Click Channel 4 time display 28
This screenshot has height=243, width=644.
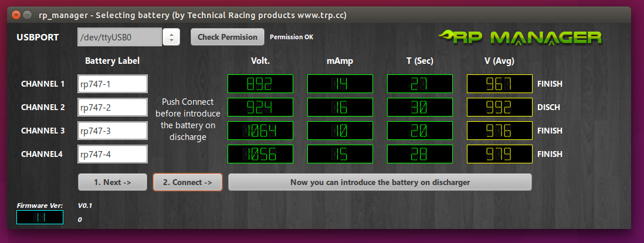[x=420, y=154]
